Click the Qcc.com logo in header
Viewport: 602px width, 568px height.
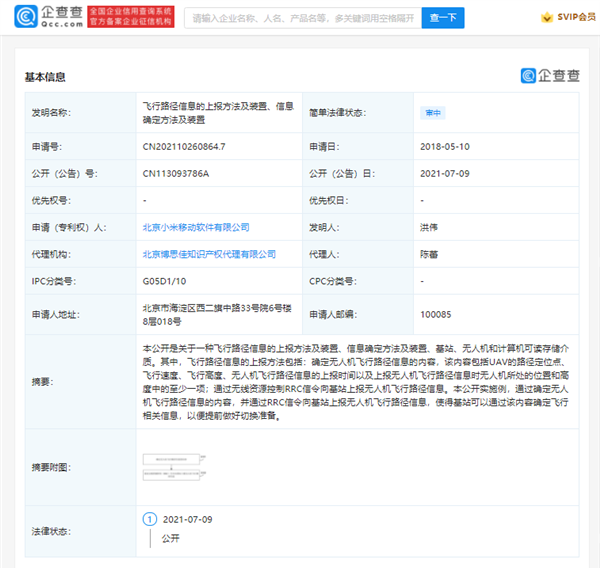point(42,17)
